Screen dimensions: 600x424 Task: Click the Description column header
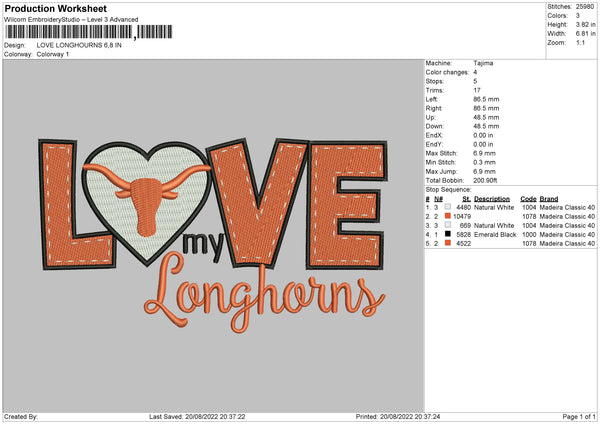492,199
